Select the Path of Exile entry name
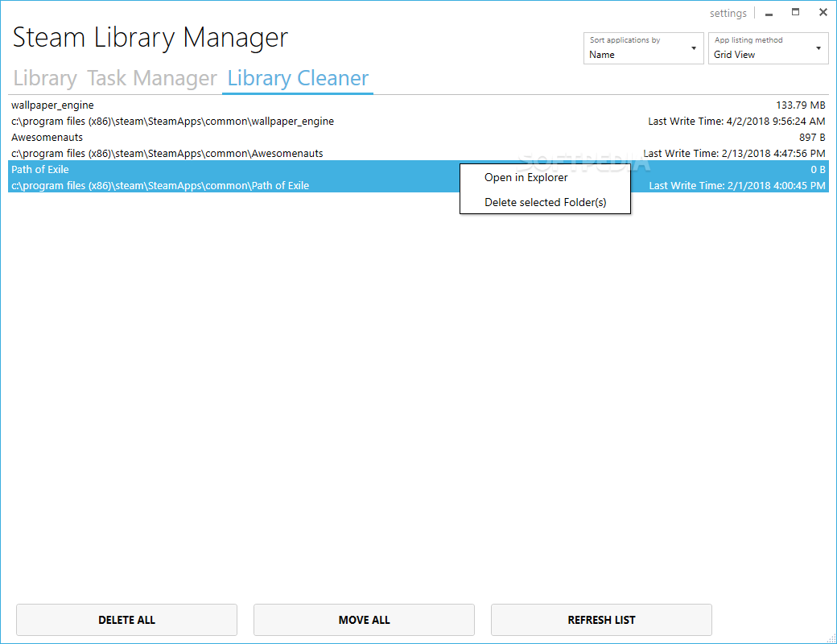Screen dimensions: 837x644 (x=40, y=169)
